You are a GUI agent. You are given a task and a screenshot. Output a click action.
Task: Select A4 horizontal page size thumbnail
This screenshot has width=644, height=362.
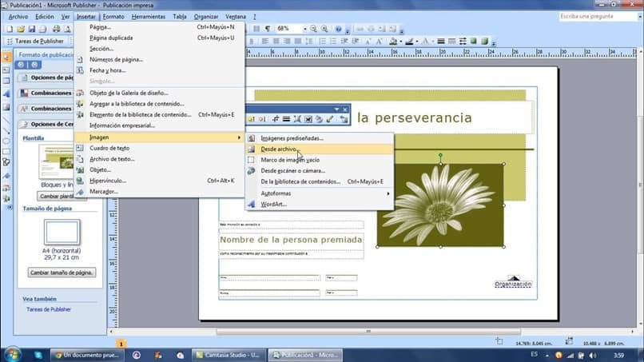(62, 233)
